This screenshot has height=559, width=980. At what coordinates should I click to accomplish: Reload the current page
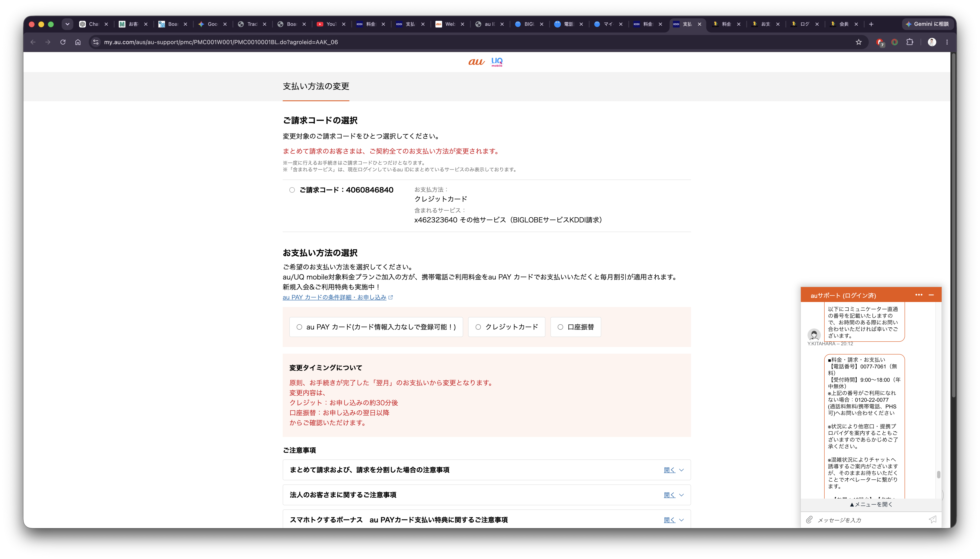pyautogui.click(x=63, y=42)
